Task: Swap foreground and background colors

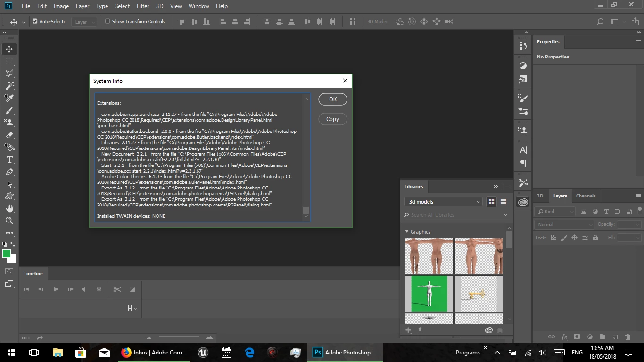Action: tap(13, 244)
